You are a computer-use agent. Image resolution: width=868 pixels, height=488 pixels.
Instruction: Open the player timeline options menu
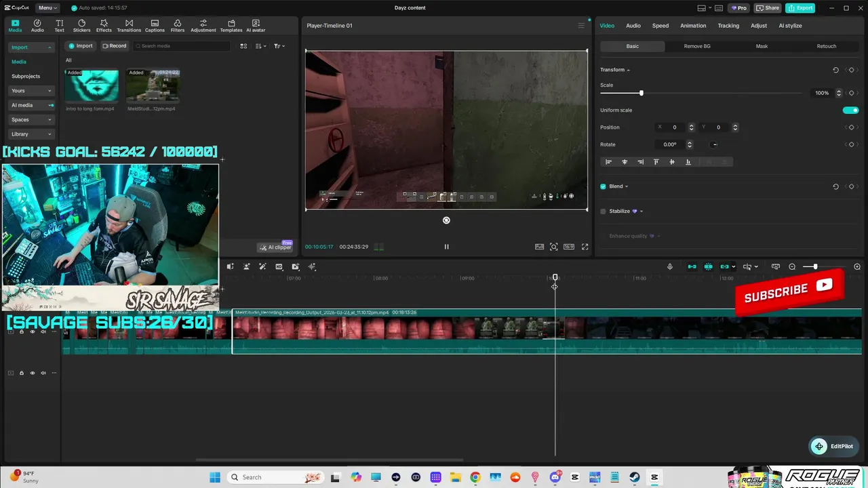coord(581,26)
